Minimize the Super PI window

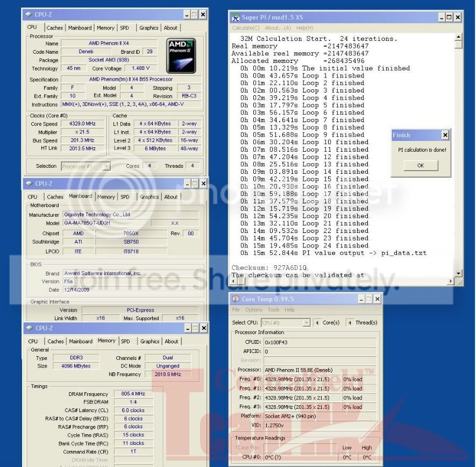[x=442, y=17]
